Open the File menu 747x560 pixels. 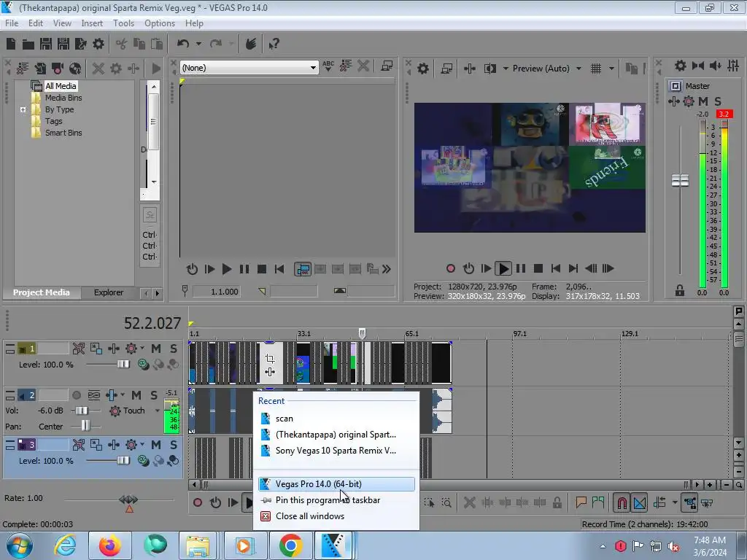point(12,23)
